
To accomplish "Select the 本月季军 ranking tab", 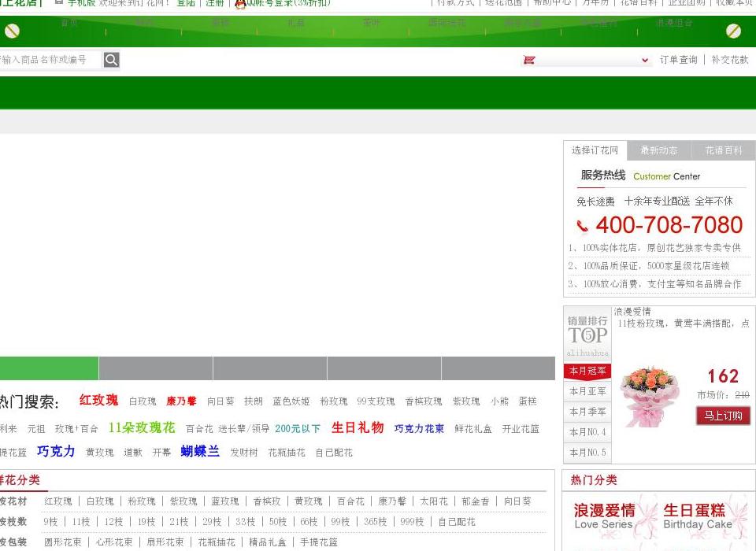I will [587, 412].
